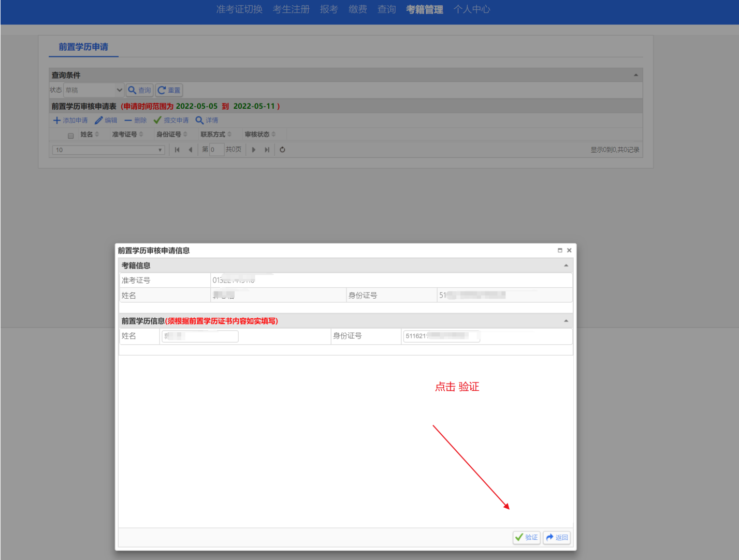739x560 pixels.
Task: Select the 前置学历申请 tab
Action: 83,47
